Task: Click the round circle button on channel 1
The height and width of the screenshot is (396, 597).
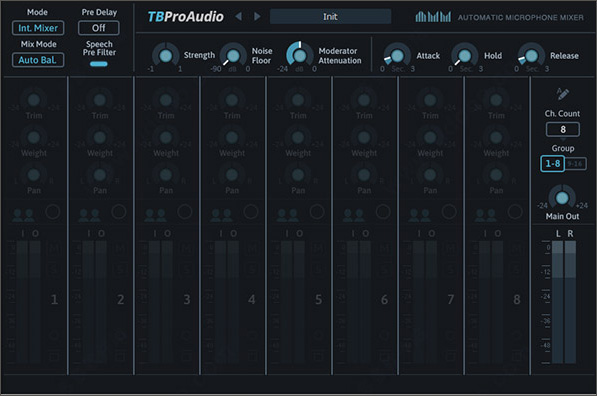Action: pyautogui.click(x=53, y=212)
